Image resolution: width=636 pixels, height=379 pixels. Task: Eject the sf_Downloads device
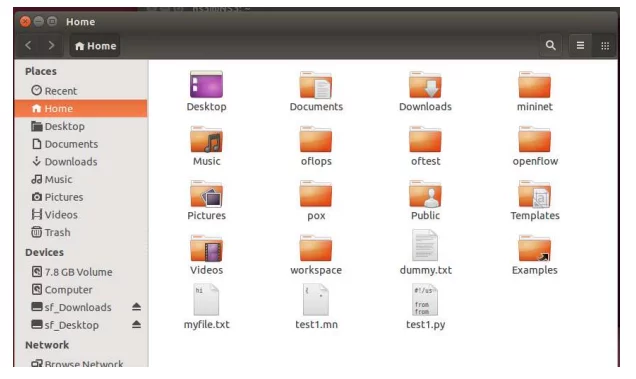(136, 307)
